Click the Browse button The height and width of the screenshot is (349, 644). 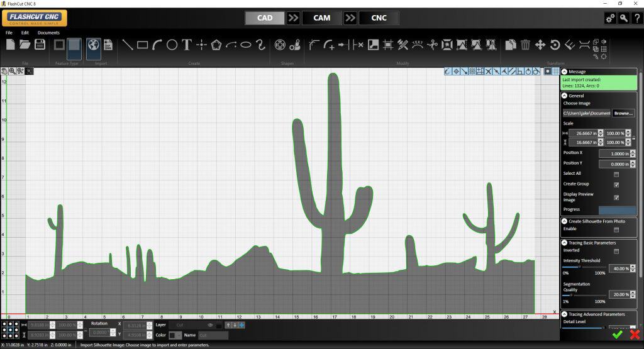623,113
